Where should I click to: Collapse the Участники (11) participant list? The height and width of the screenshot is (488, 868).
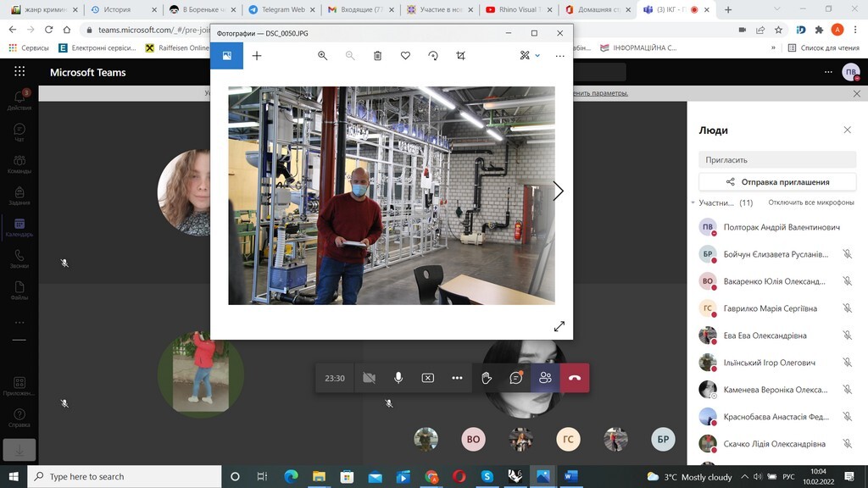693,203
